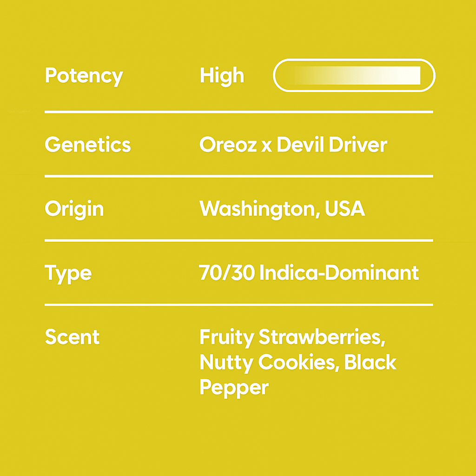This screenshot has width=476, height=476.
Task: Click the Genetics label
Action: (x=88, y=145)
